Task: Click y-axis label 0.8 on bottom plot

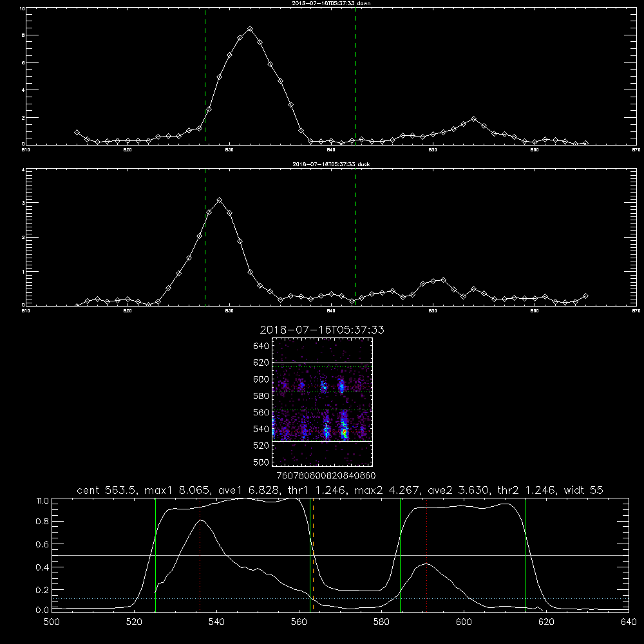Action: pyautogui.click(x=43, y=522)
